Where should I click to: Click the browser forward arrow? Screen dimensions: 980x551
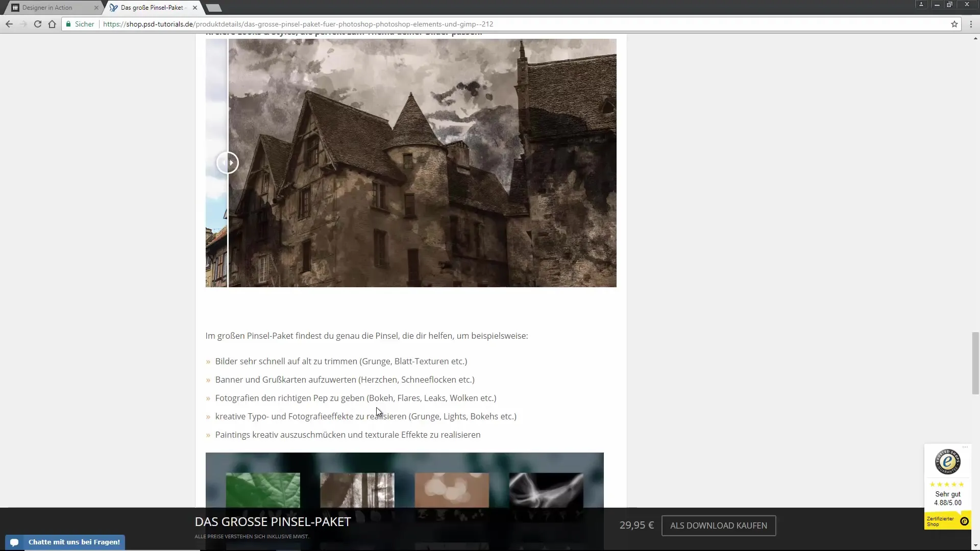pos(23,24)
